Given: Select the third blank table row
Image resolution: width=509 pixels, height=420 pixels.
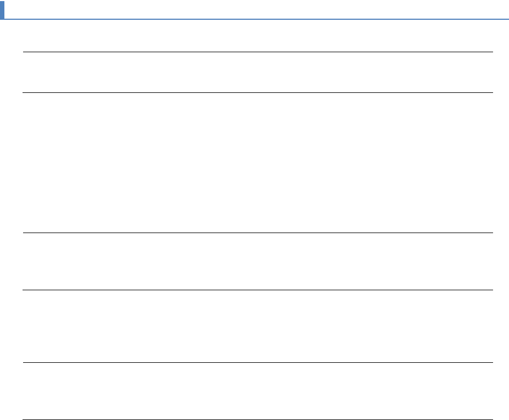Looking at the screenshot, I should [x=257, y=261].
